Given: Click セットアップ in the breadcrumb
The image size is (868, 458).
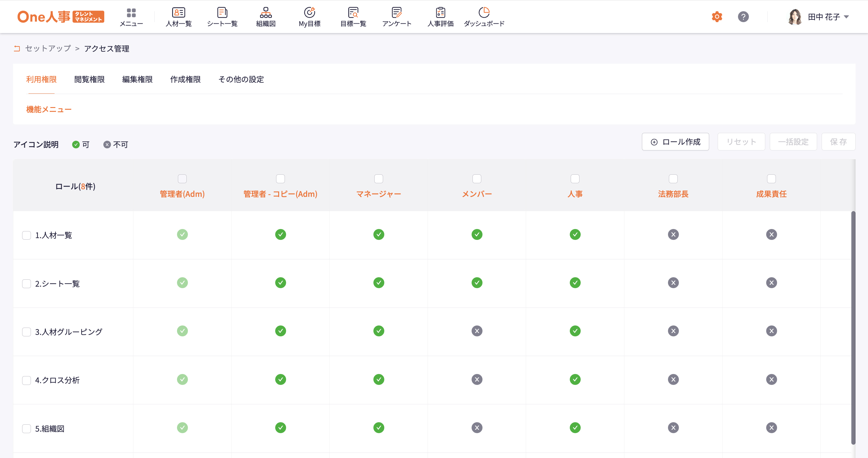Looking at the screenshot, I should coord(48,49).
